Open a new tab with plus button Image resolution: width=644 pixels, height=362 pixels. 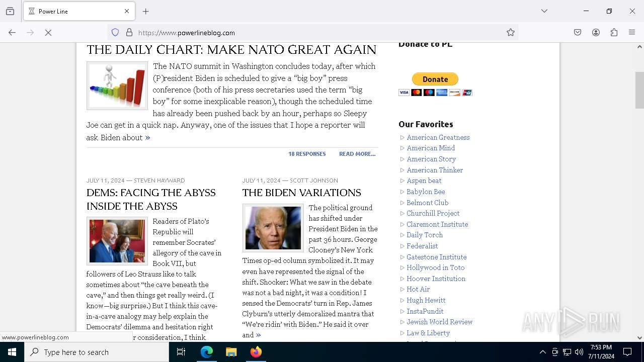146,11
